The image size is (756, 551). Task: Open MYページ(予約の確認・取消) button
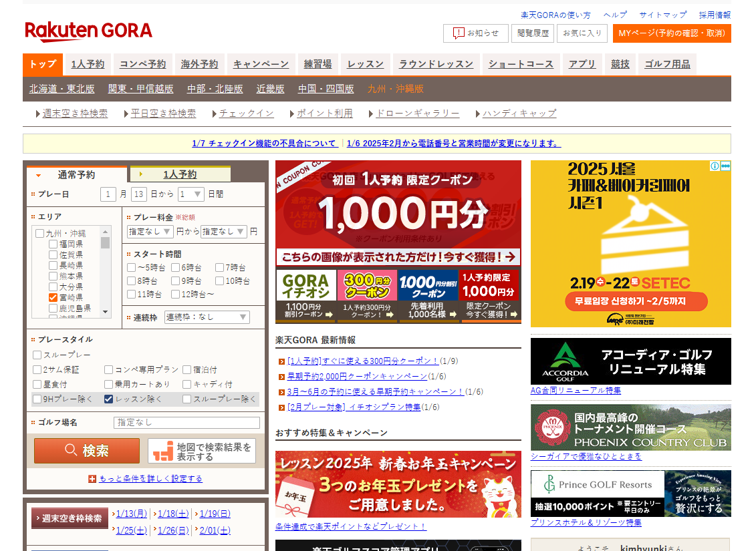pyautogui.click(x=672, y=33)
